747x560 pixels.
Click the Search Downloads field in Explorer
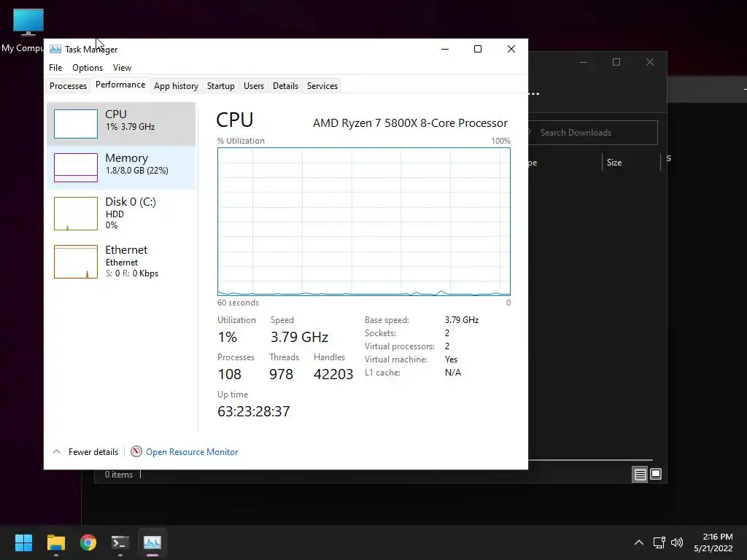[x=592, y=133]
